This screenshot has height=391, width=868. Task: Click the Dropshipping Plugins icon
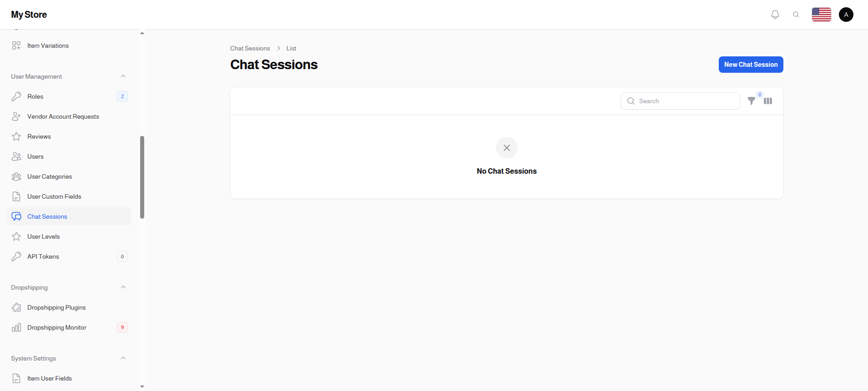[x=16, y=307]
